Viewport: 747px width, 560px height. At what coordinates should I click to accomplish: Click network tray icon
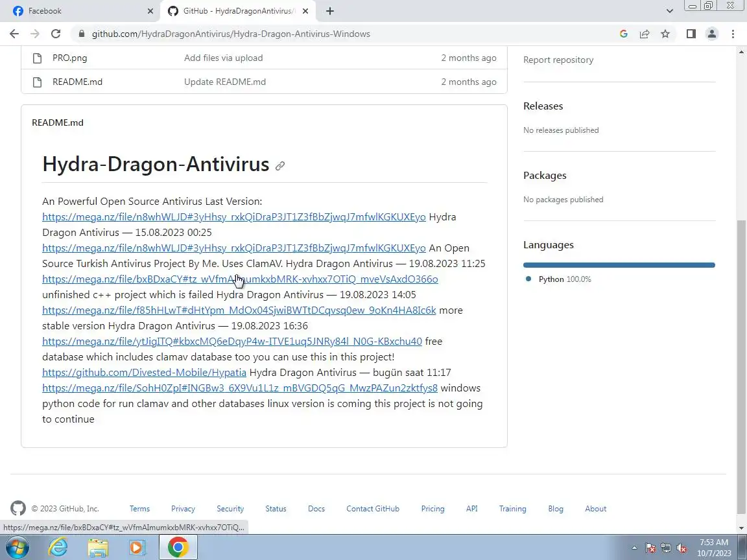coord(666,548)
